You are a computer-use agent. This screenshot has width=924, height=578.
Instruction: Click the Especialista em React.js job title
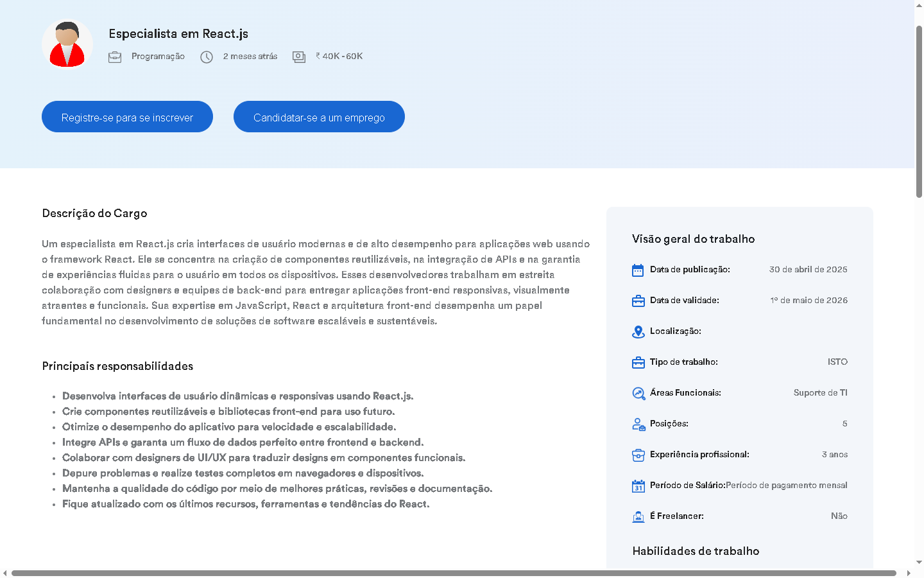178,34
